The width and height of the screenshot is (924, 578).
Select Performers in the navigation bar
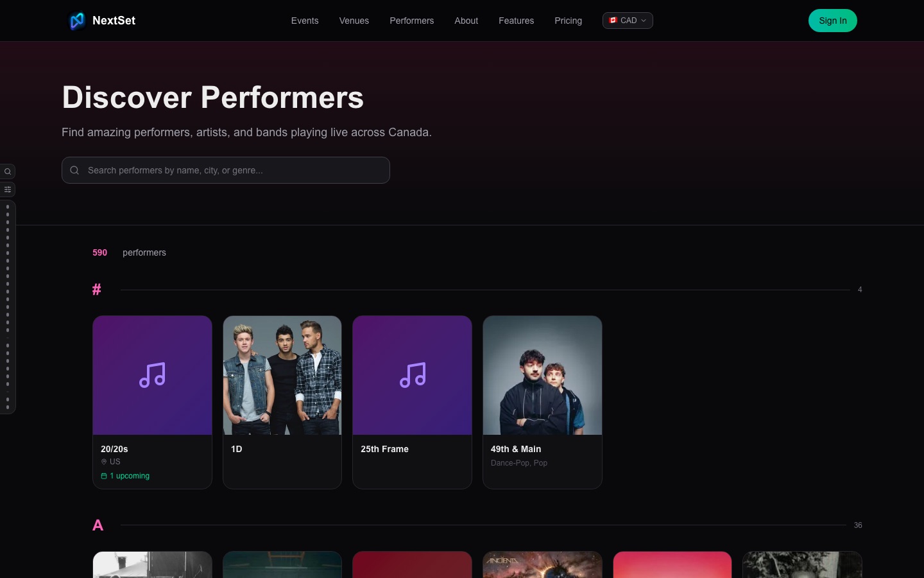point(412,21)
